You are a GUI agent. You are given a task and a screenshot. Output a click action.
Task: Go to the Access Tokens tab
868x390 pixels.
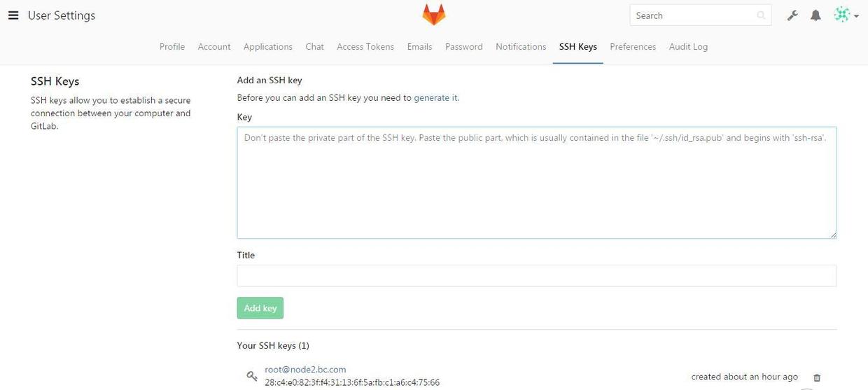point(365,47)
